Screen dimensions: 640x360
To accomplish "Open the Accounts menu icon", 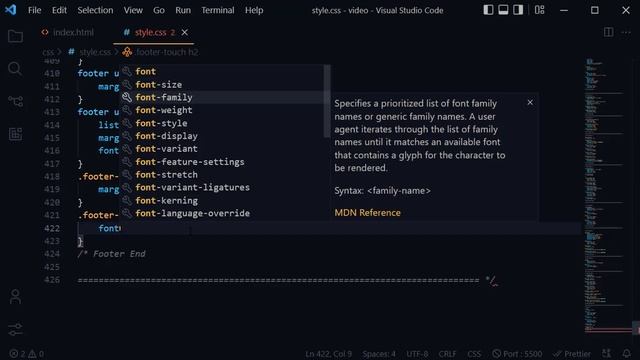I will (x=15, y=297).
